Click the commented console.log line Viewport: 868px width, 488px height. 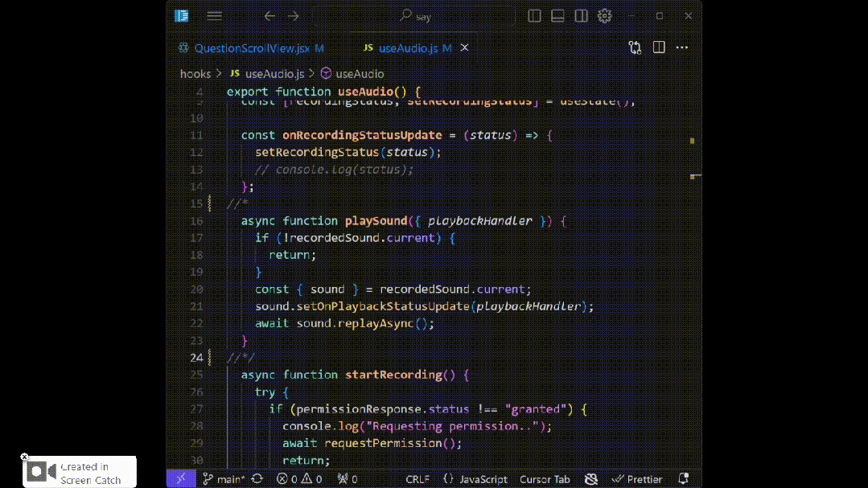pos(334,170)
